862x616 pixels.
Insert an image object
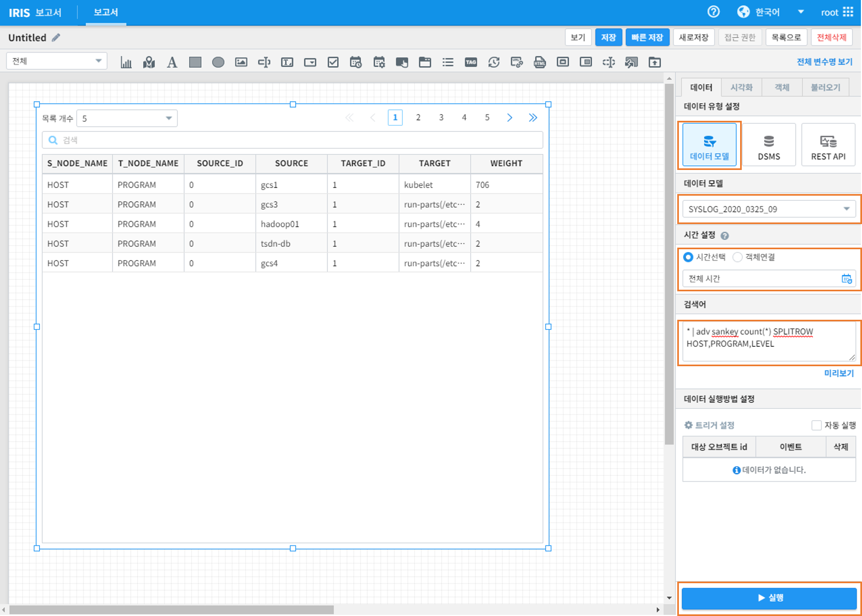point(241,62)
